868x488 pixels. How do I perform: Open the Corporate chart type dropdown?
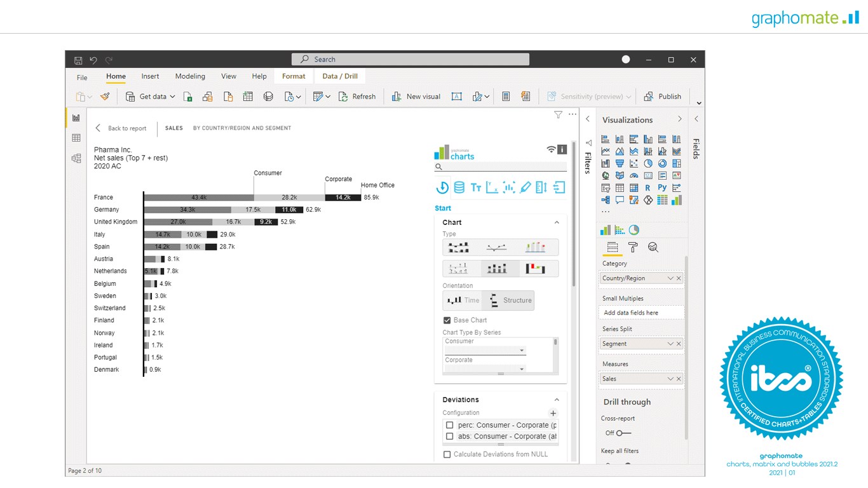click(485, 369)
